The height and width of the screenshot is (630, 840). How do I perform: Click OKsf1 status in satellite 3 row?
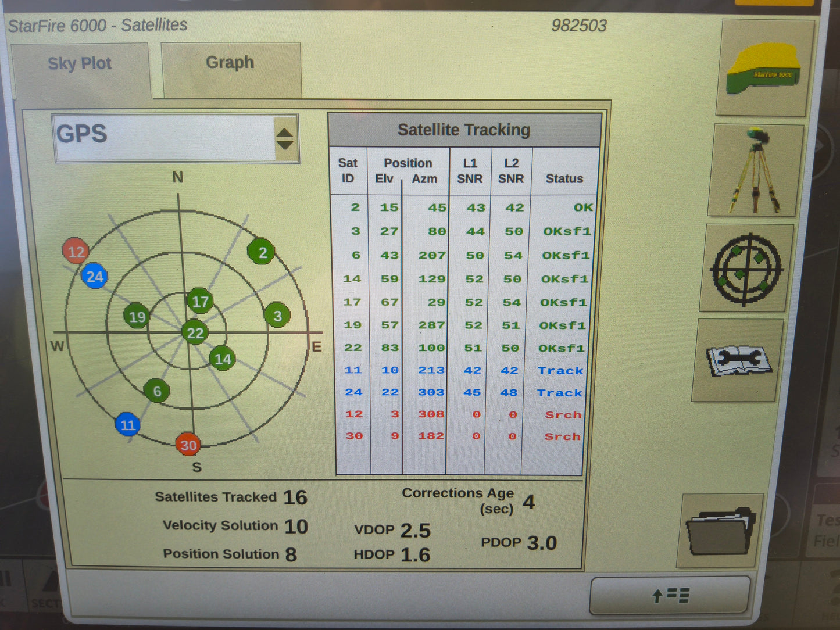coord(567,231)
